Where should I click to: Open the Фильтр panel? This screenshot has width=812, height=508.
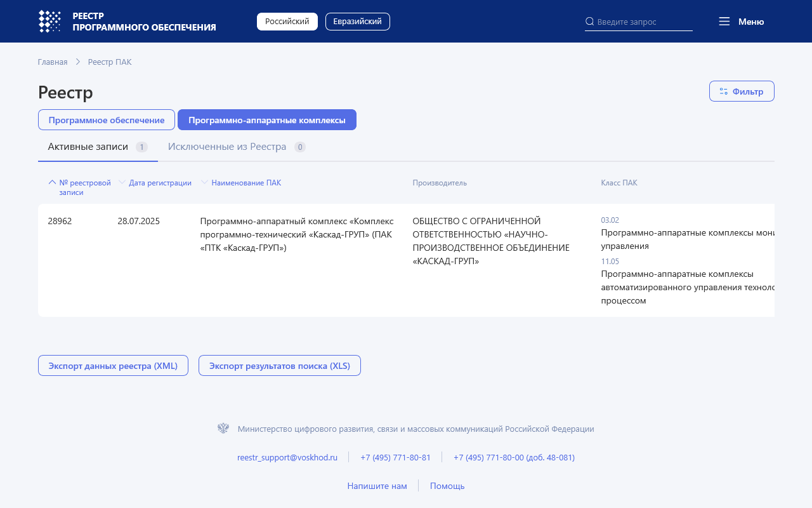click(x=741, y=91)
